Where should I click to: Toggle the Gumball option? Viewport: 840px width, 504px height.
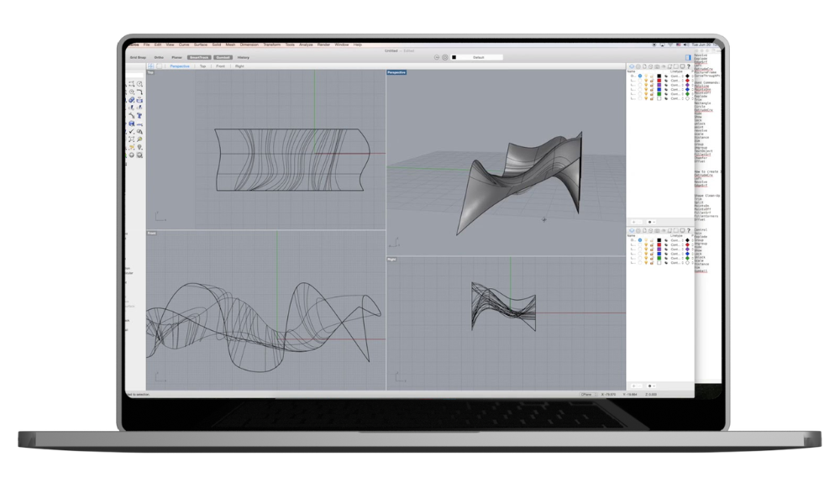pos(222,57)
